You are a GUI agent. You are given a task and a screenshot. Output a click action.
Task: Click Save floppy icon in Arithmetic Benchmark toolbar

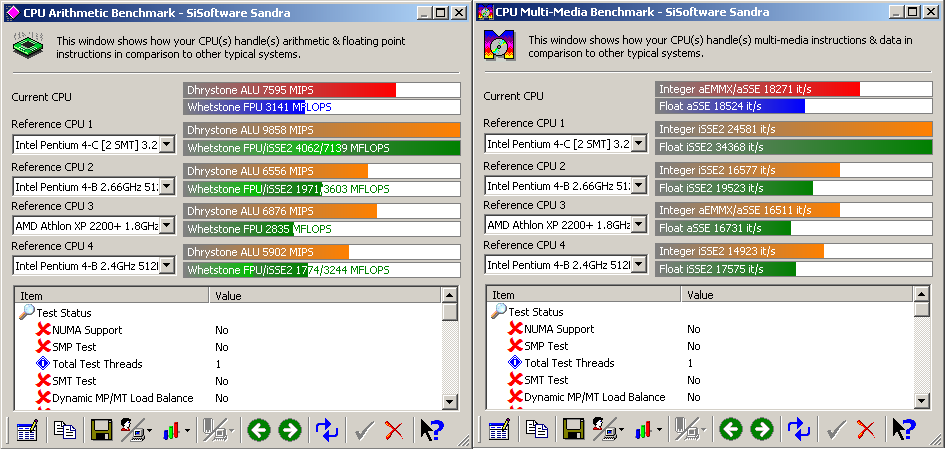pyautogui.click(x=101, y=430)
